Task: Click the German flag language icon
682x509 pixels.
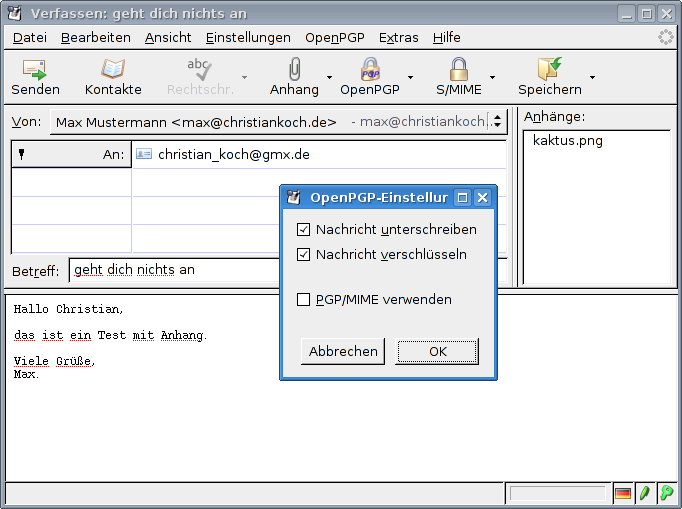Action: click(623, 493)
